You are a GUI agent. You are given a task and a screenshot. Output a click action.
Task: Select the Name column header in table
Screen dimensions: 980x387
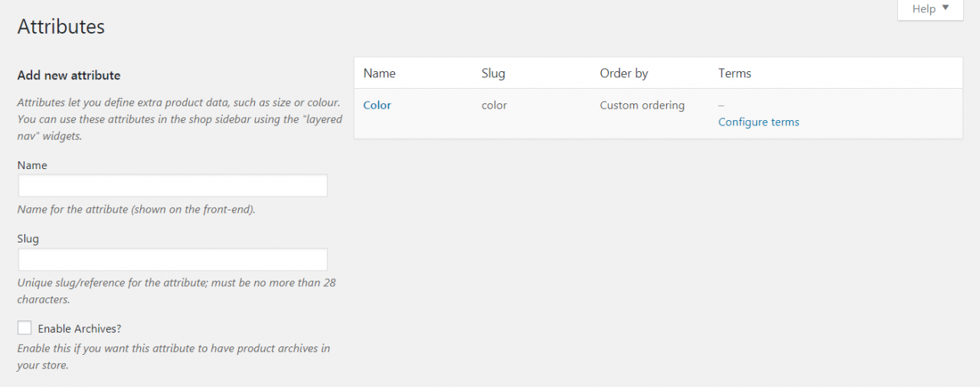pos(379,73)
